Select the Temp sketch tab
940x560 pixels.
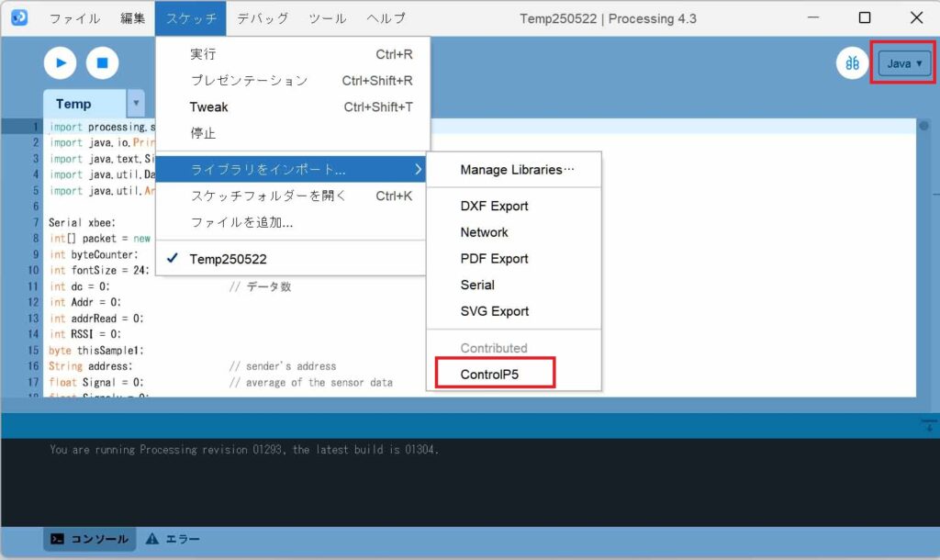click(84, 104)
